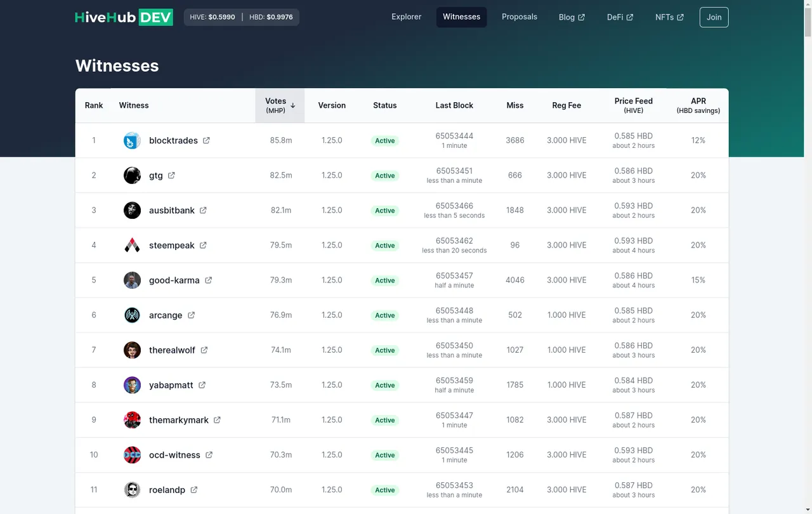Viewport: 812px width, 514px height.
Task: Click HIVE and HBD price badge
Action: point(241,17)
